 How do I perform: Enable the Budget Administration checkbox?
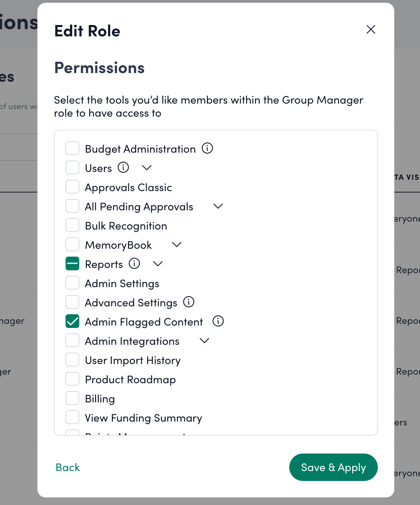[x=72, y=149]
